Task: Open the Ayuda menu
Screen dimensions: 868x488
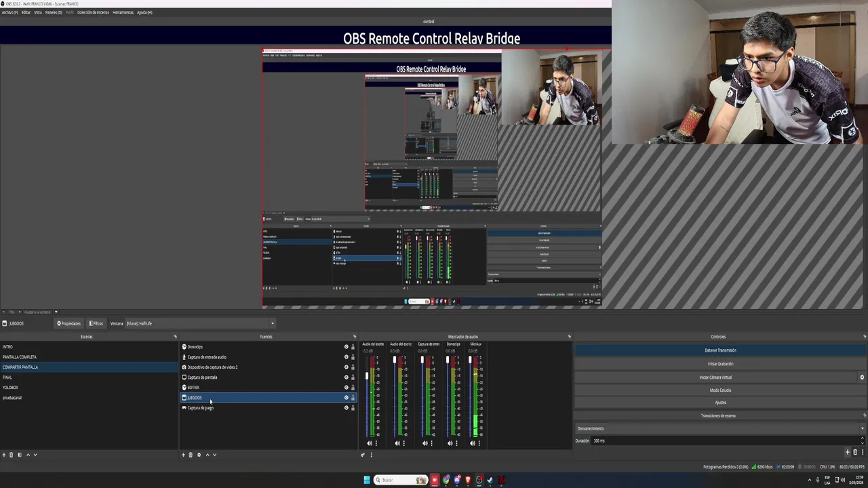Action: 144,12
